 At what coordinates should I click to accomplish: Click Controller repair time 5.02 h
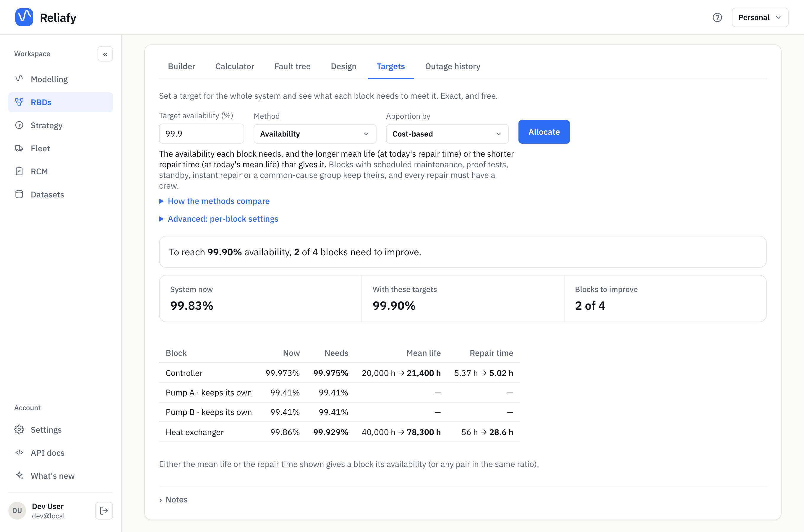[x=501, y=373]
